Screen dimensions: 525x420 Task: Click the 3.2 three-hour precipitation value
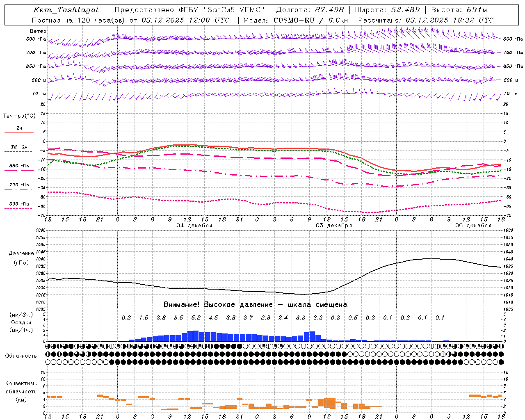[318, 317]
